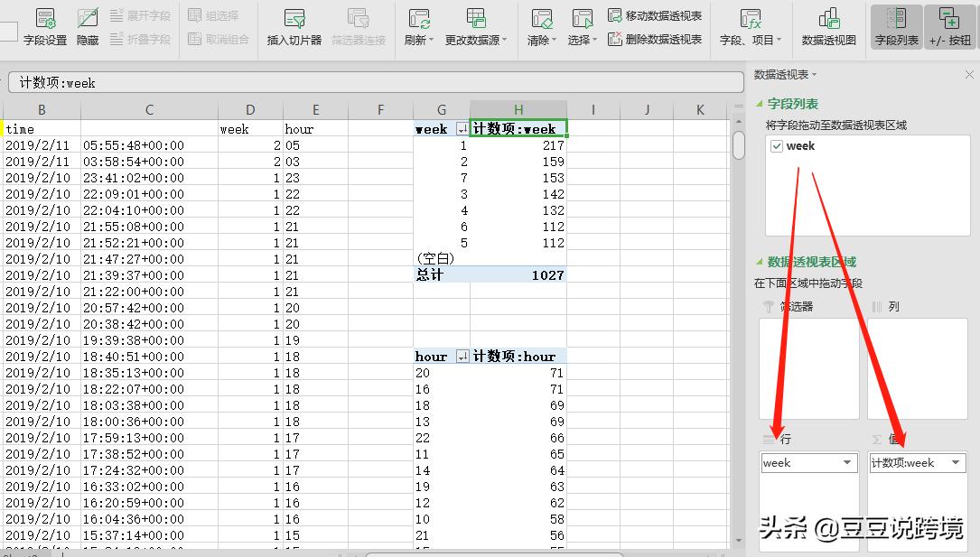Open the 数据透视表 pane title menu

point(786,75)
